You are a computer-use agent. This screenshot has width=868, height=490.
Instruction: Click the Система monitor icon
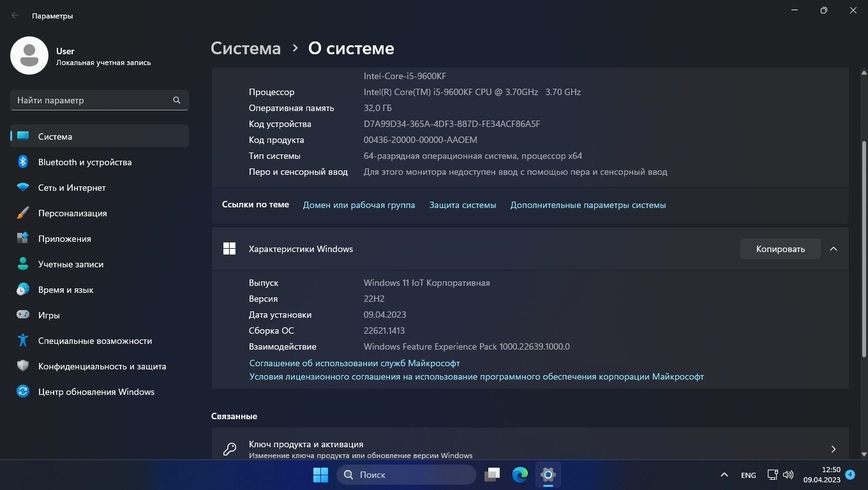[23, 136]
